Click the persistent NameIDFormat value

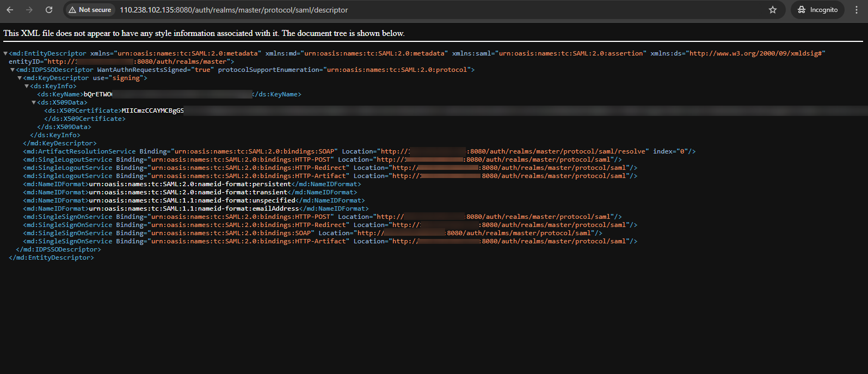pyautogui.click(x=190, y=184)
